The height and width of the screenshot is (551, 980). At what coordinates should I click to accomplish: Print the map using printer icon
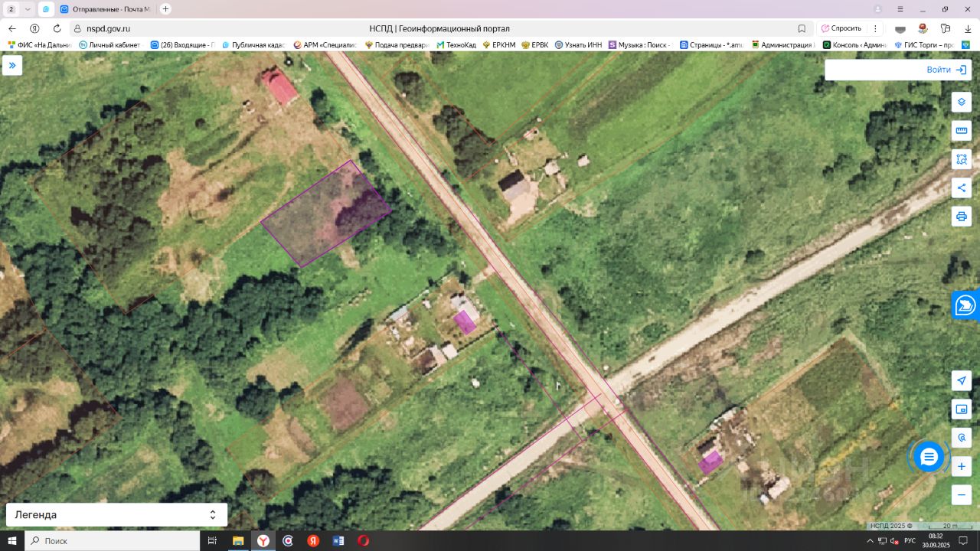click(x=962, y=217)
